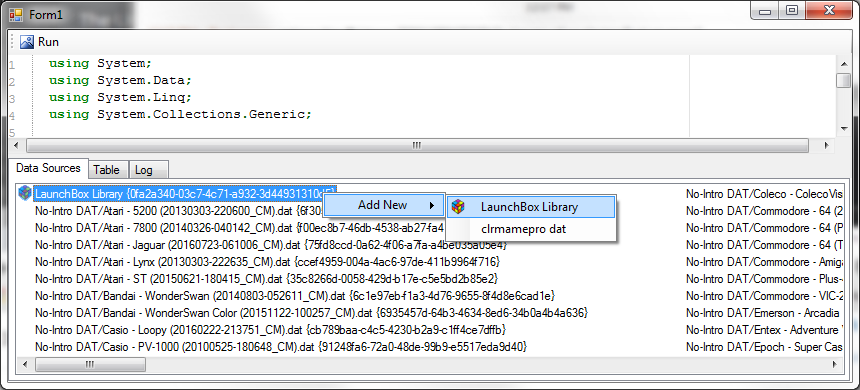Click the data sources list scroll left arrow
Screen dimensions: 860x390
pos(24,364)
